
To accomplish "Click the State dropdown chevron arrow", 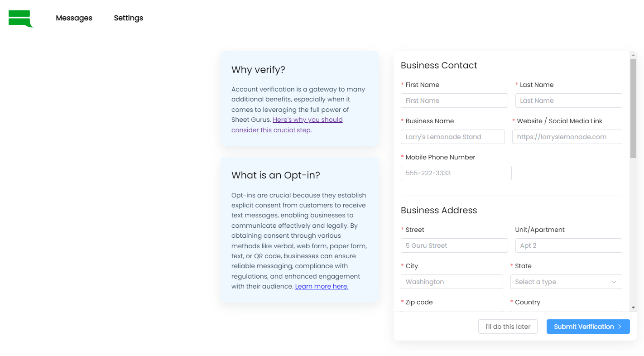I will (x=614, y=282).
